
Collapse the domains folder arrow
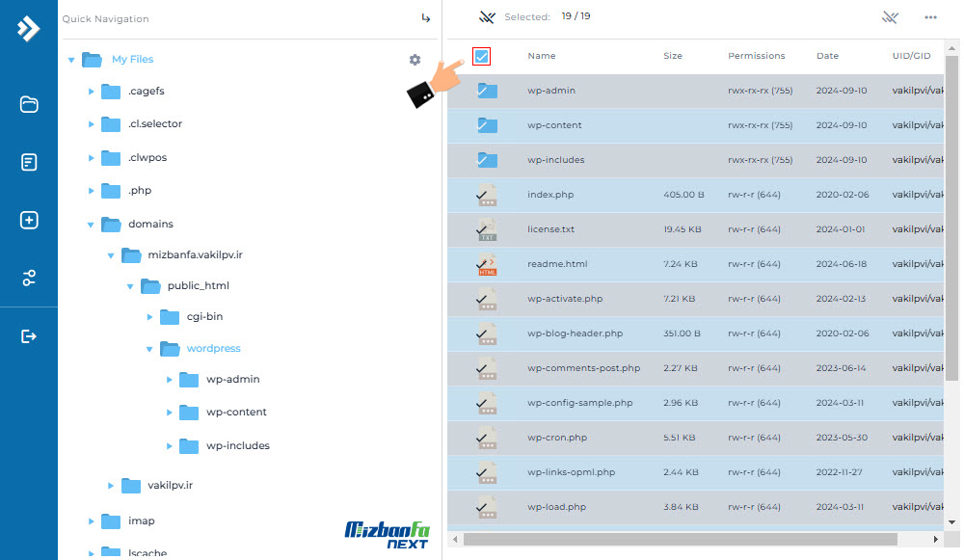tap(91, 225)
